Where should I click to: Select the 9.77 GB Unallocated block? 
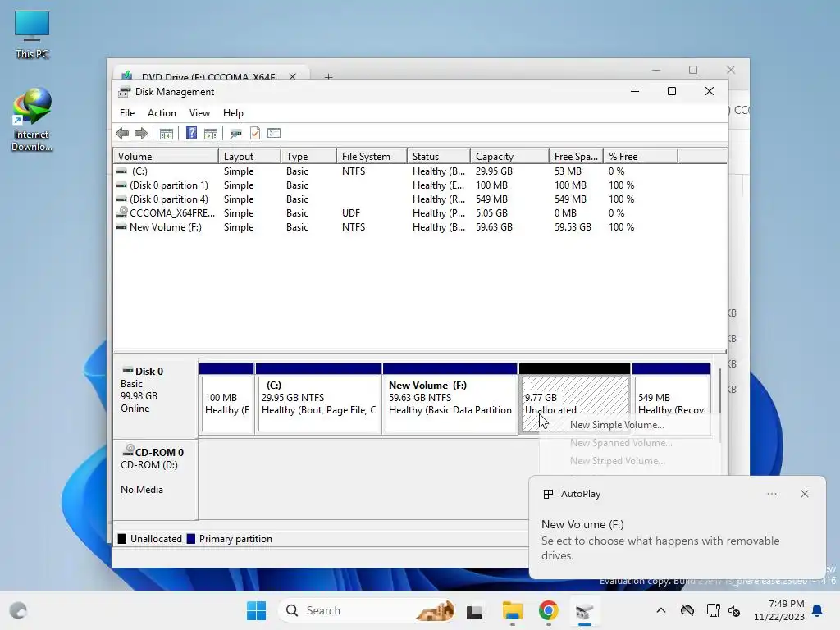click(574, 397)
